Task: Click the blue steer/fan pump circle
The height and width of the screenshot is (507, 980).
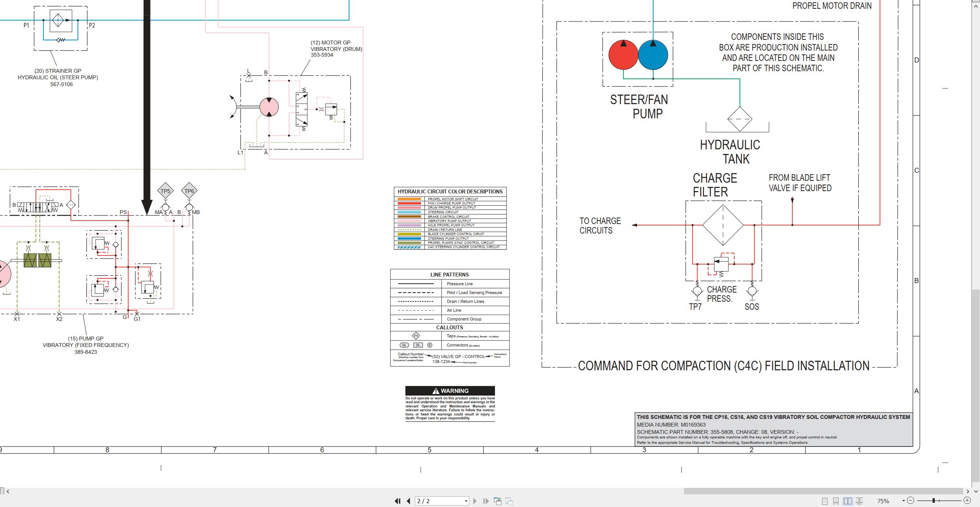Action: pyautogui.click(x=653, y=55)
